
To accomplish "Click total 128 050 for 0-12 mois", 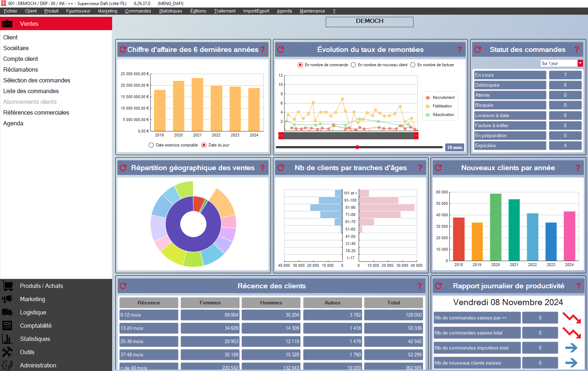I will click(393, 315).
